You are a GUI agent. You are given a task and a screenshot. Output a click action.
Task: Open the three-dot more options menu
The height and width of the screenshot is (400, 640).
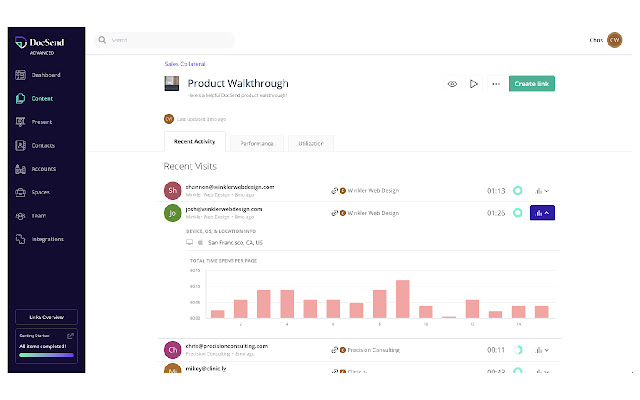pos(495,84)
